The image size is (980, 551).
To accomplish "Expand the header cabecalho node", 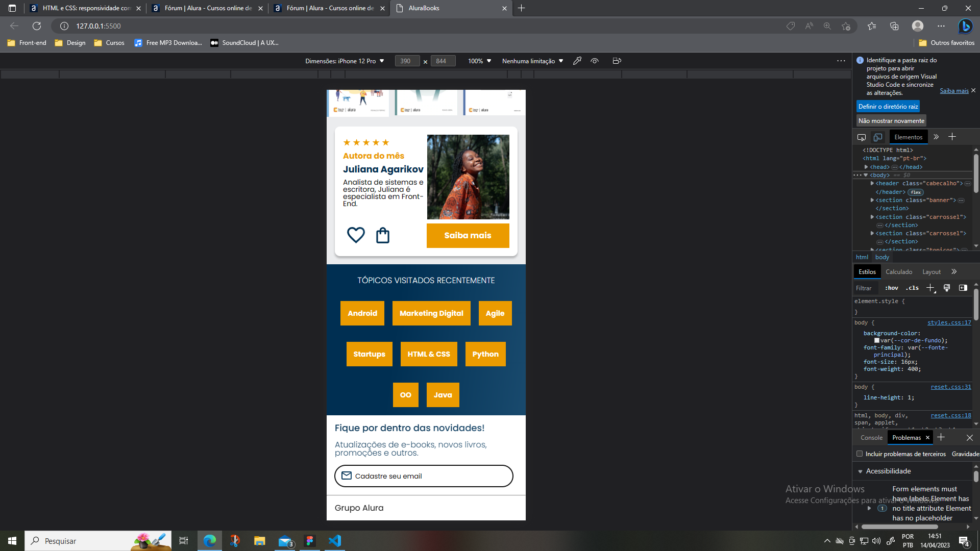I will [x=872, y=183].
